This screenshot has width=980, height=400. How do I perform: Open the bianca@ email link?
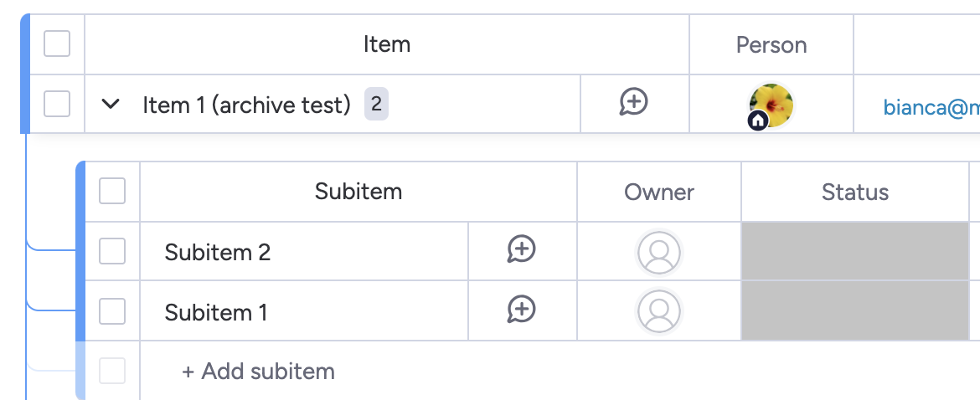[x=931, y=107]
